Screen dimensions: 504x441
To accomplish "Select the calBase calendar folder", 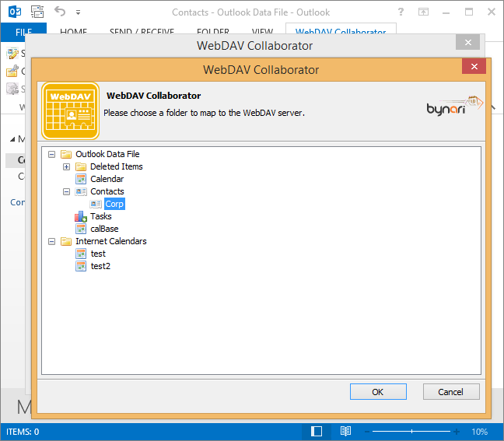I will coord(104,229).
